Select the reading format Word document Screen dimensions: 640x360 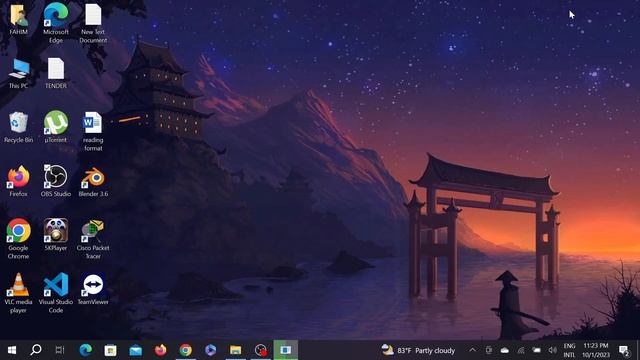click(x=93, y=131)
